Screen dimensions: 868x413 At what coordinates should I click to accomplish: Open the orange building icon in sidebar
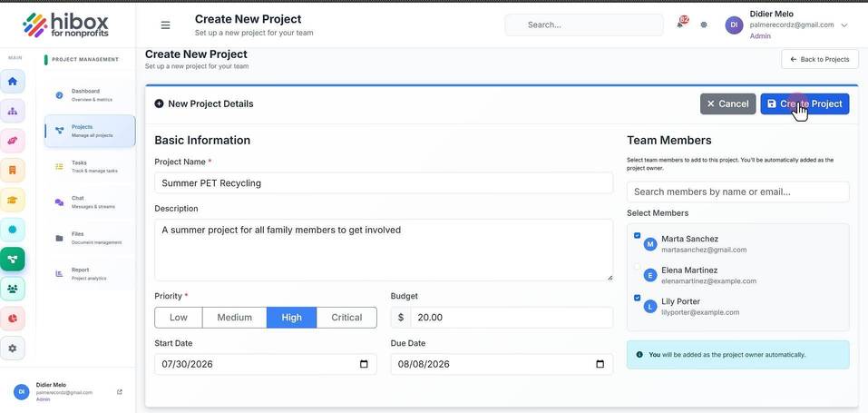pos(12,170)
